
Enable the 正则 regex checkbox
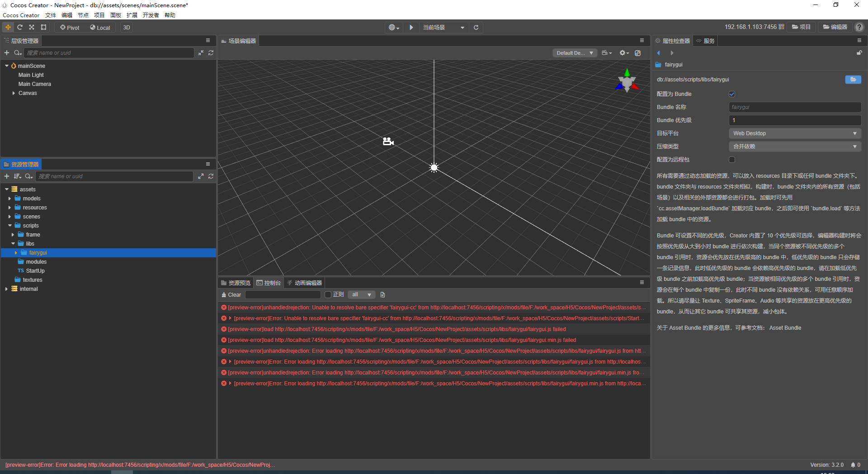click(x=328, y=295)
